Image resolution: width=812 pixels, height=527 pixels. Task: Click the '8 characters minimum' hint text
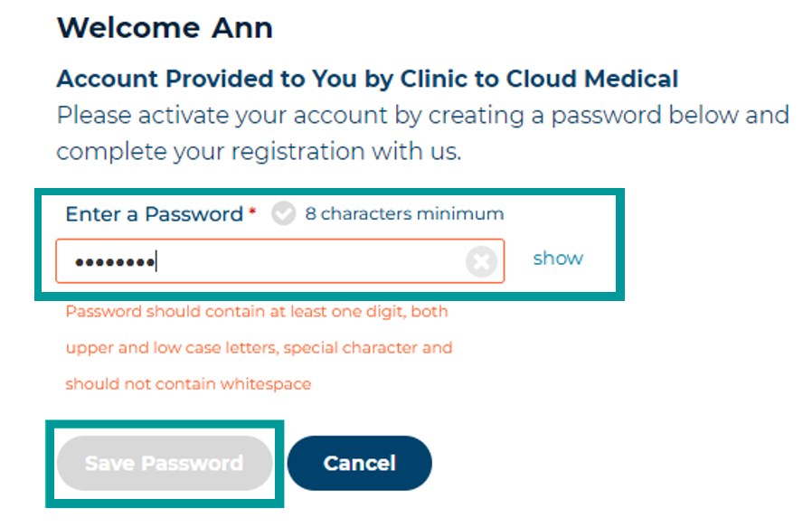(404, 213)
